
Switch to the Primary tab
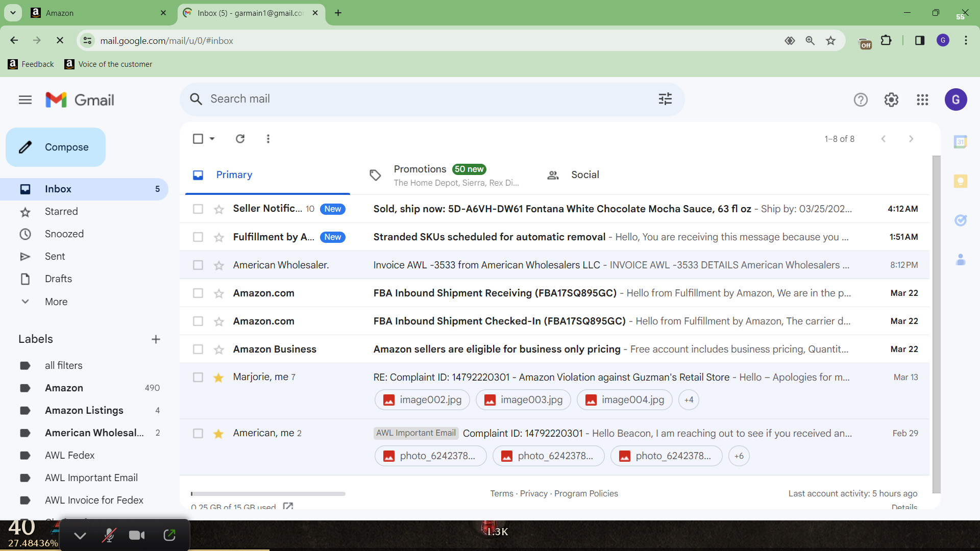tap(267, 175)
